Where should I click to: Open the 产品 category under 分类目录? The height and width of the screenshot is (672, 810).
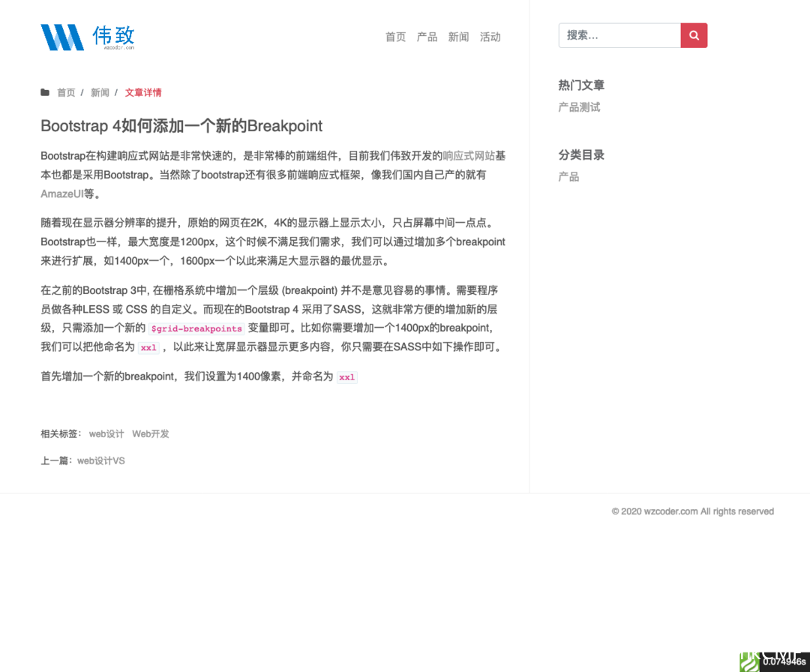(568, 177)
